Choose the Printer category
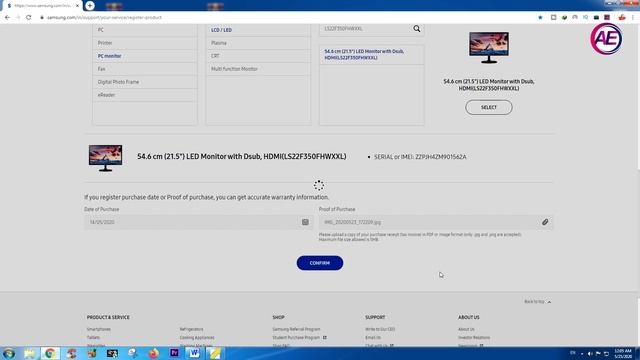Viewport: 640px width, 360px height. [x=144, y=43]
